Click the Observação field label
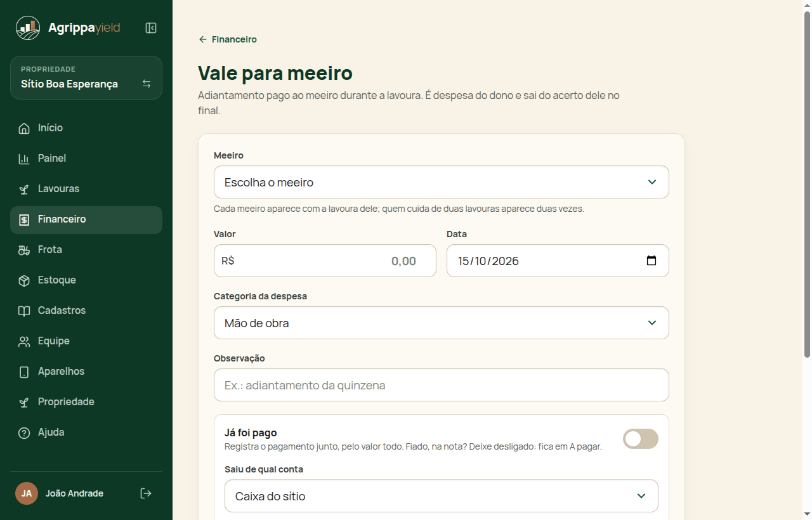Image resolution: width=812 pixels, height=520 pixels. click(x=239, y=358)
